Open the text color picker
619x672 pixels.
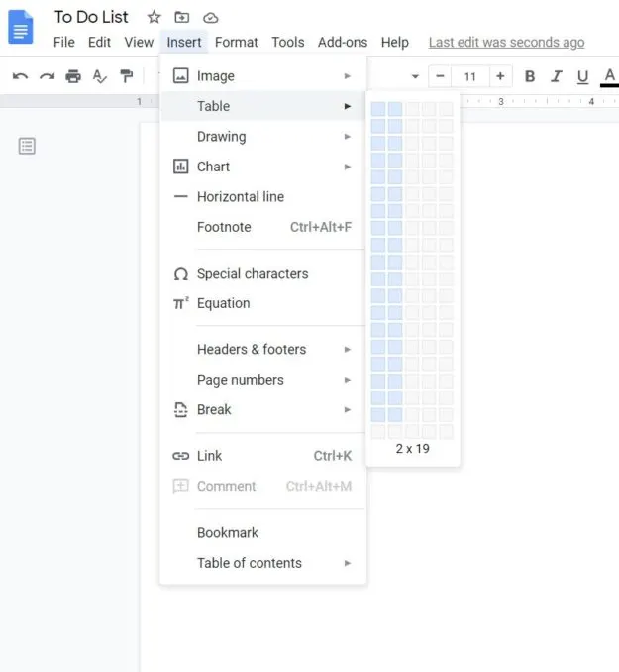click(609, 77)
